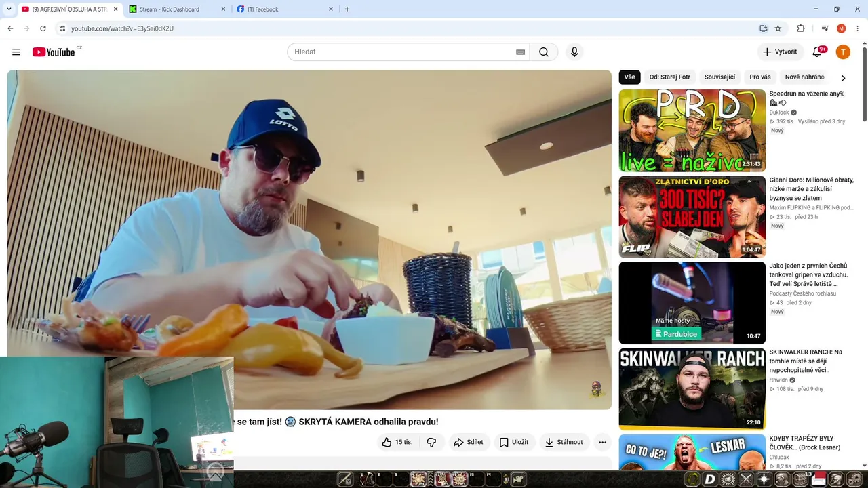Start voice search with the microphone
The width and height of the screenshot is (868, 488).
pos(574,52)
